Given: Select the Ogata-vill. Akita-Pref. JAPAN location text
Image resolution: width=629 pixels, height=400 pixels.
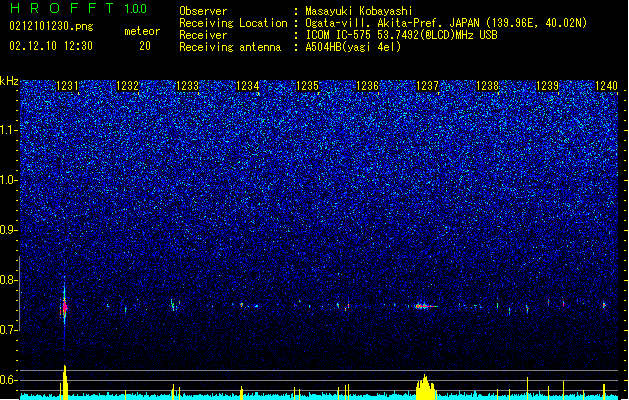Looking at the screenshot, I should [446, 23].
